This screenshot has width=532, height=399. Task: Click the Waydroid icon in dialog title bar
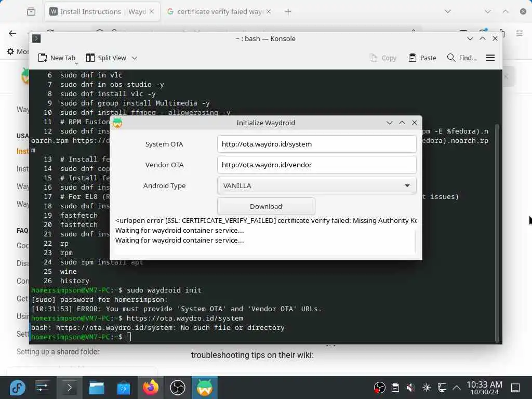point(117,123)
